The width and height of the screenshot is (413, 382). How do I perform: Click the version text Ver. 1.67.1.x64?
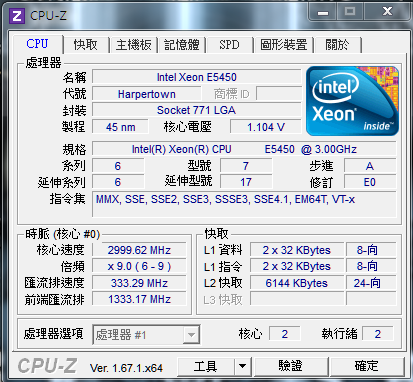tap(126, 368)
